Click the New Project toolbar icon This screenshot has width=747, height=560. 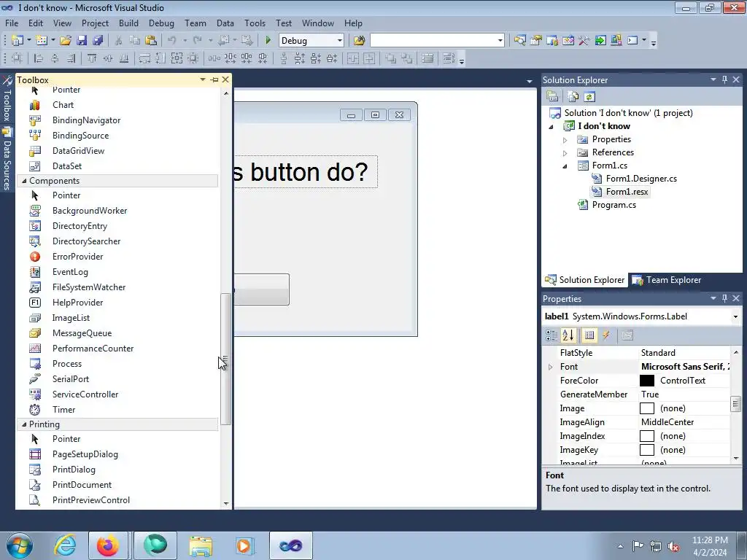18,41
